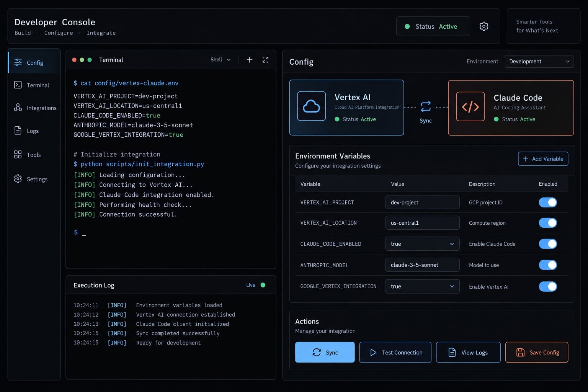The image size is (588, 392).
Task: Click the yellow terminal window dot
Action: (82, 60)
